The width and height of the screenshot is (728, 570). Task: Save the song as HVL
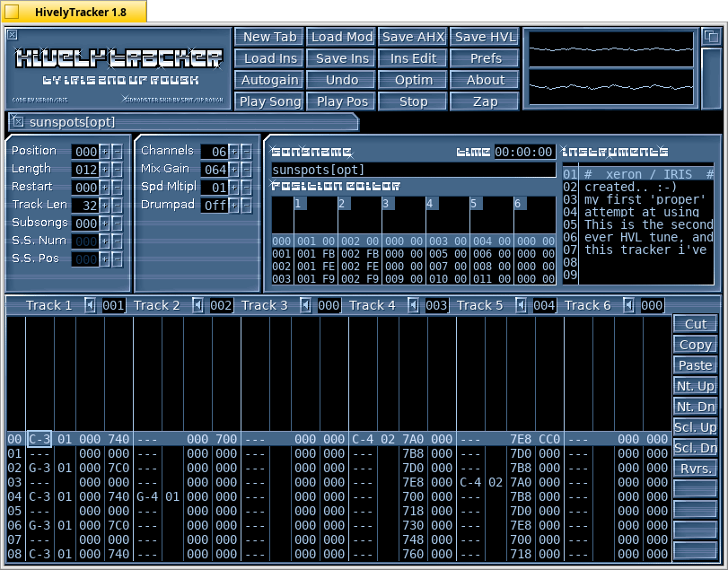[x=485, y=37]
